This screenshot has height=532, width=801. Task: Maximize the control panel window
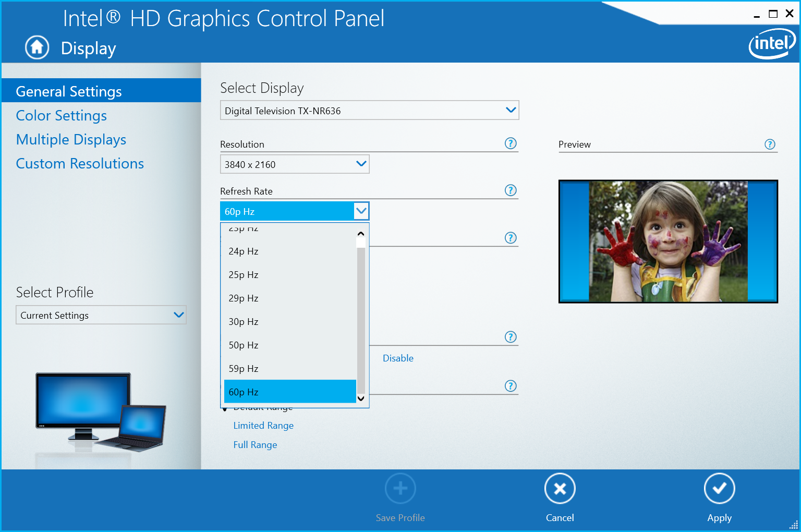[773, 14]
